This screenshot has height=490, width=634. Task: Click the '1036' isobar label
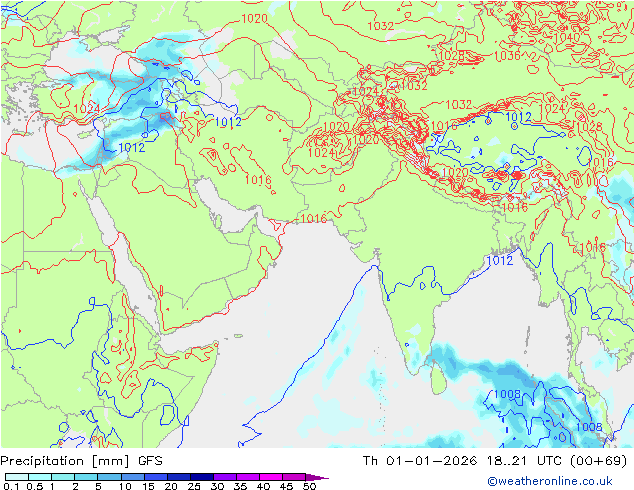tap(507, 55)
